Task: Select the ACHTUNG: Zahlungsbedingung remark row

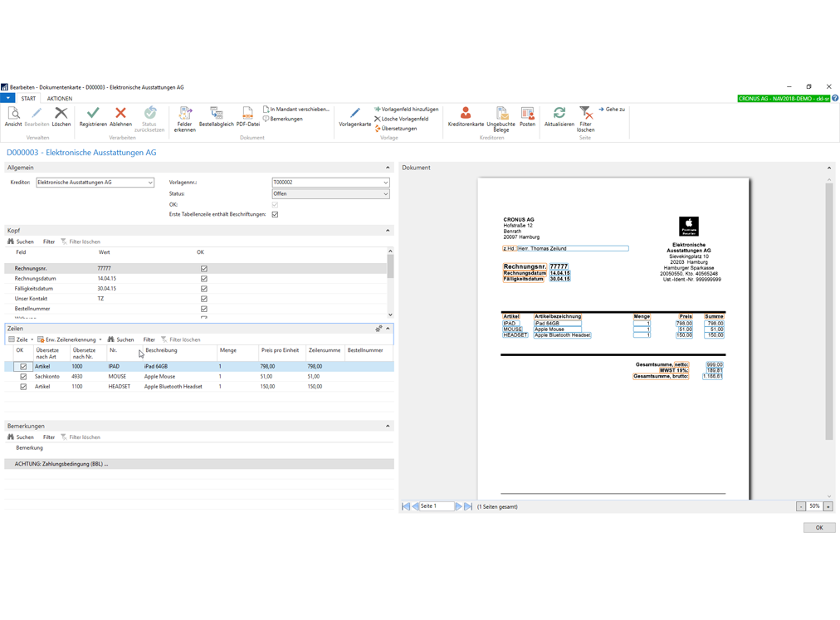Action: point(199,464)
